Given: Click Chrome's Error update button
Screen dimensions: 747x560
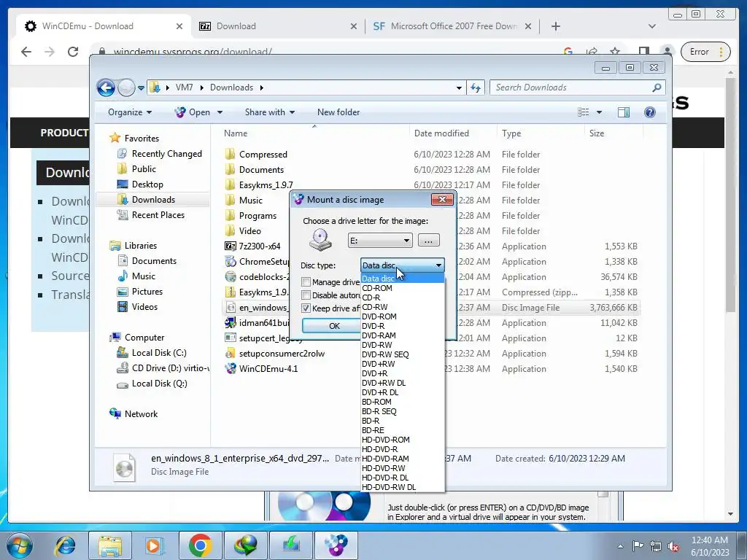Looking at the screenshot, I should [705, 52].
